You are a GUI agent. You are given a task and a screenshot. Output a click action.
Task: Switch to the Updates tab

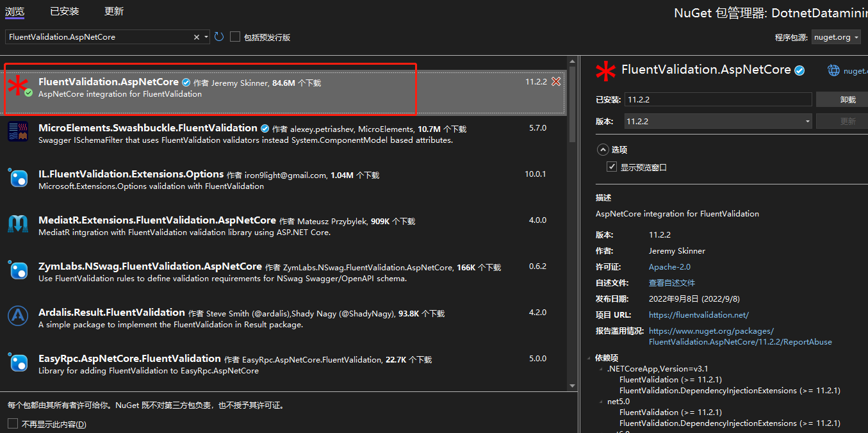click(114, 12)
